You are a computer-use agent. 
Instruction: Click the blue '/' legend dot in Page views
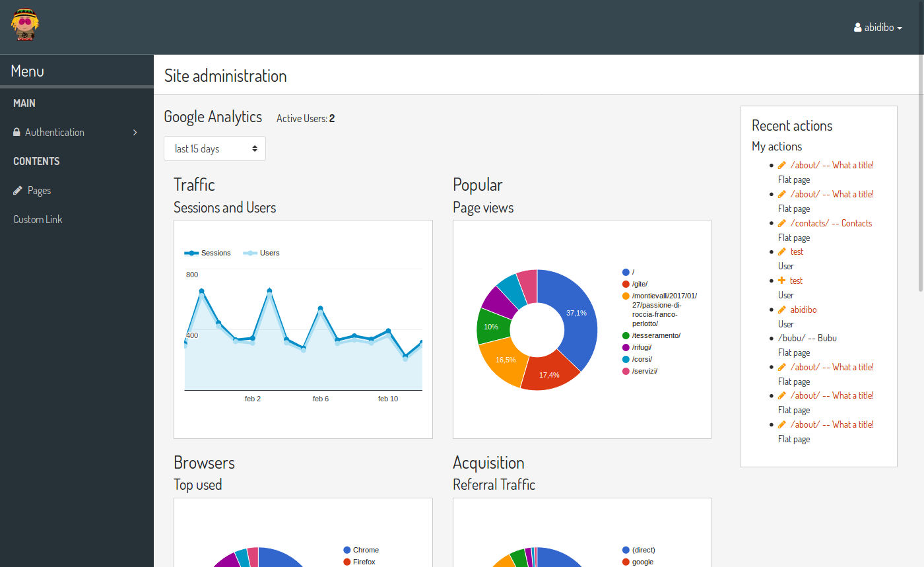[626, 272]
